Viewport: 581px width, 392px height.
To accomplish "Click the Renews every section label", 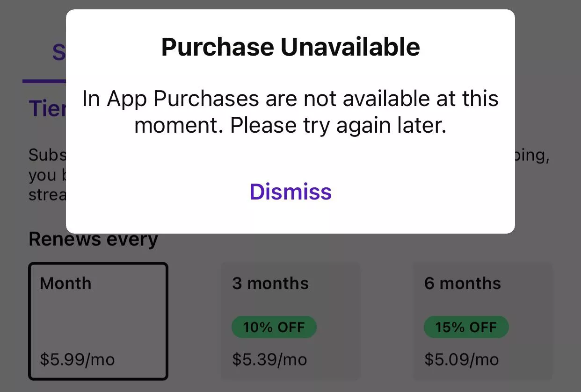I will (93, 239).
